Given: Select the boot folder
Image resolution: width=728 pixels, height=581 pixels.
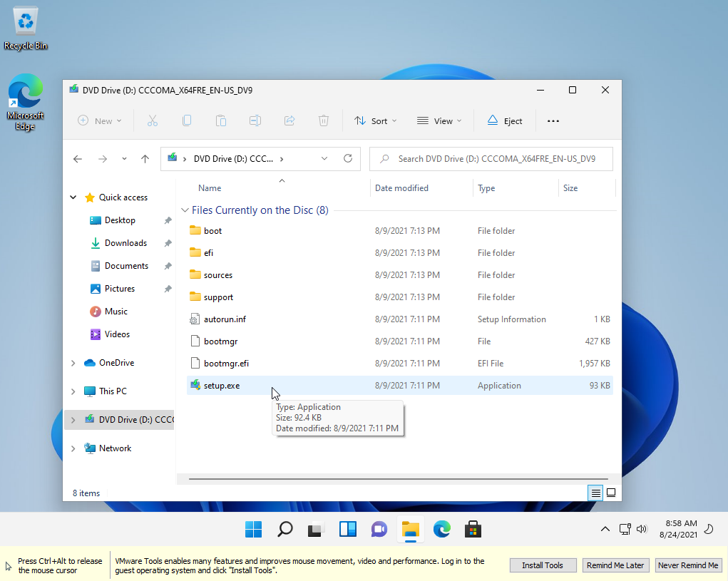Looking at the screenshot, I should point(400,231).
